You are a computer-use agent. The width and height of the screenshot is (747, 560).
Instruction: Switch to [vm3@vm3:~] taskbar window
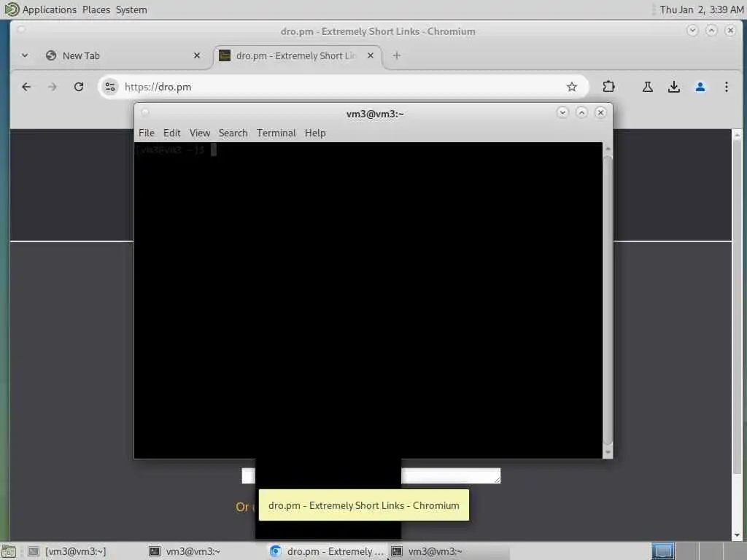coord(75,551)
